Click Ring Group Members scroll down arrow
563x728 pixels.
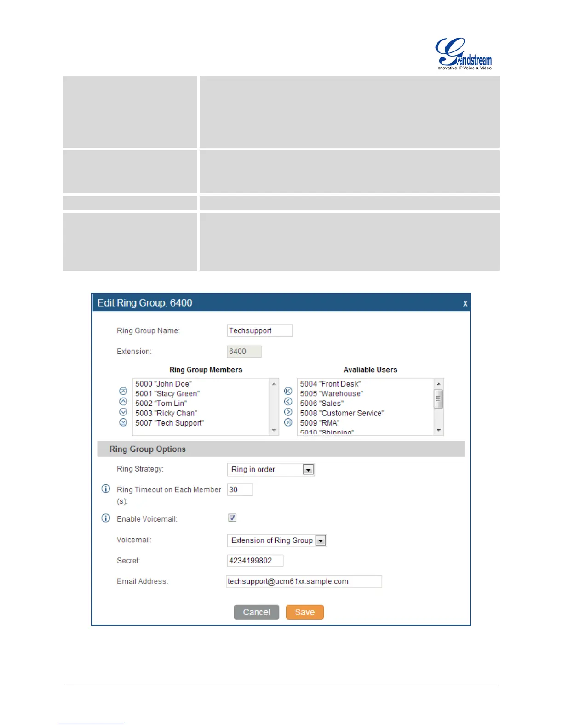[274, 431]
